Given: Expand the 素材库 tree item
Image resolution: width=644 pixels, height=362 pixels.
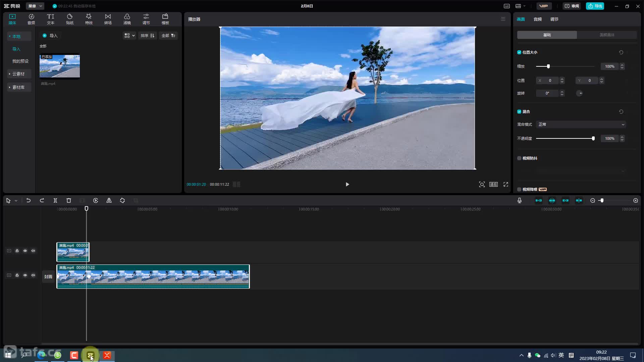Looking at the screenshot, I should 19,87.
